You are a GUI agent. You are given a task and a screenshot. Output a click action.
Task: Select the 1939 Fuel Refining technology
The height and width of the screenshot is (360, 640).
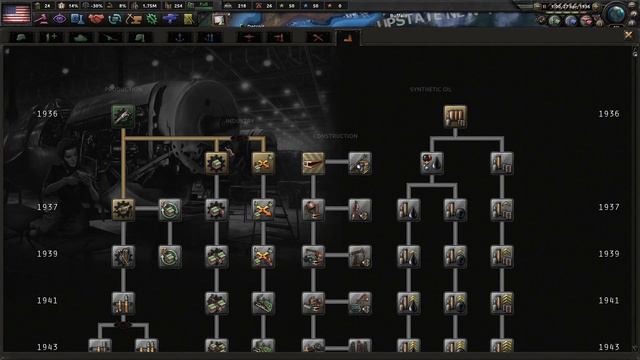pos(502,256)
